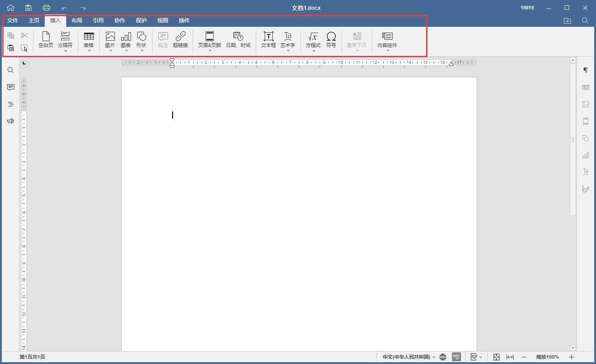Insert a blank page with 空白页
This screenshot has height=364, width=596.
click(x=46, y=40)
